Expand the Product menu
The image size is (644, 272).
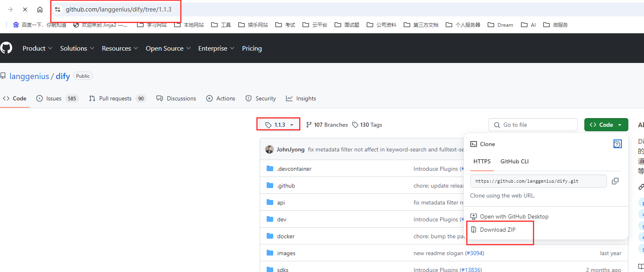point(37,48)
